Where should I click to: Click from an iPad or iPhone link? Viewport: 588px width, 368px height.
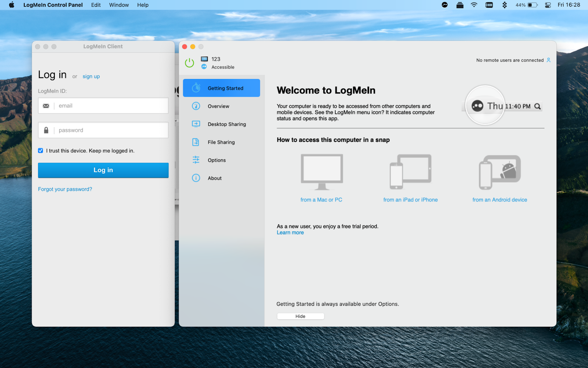[410, 199]
